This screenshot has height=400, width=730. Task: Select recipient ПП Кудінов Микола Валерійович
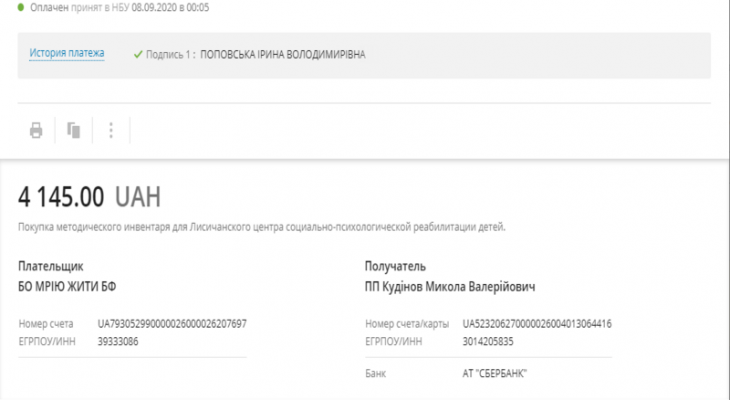click(450, 286)
